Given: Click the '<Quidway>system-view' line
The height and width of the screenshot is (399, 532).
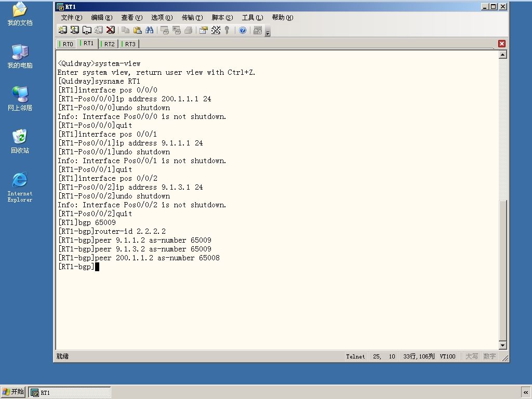Looking at the screenshot, I should coord(99,63).
